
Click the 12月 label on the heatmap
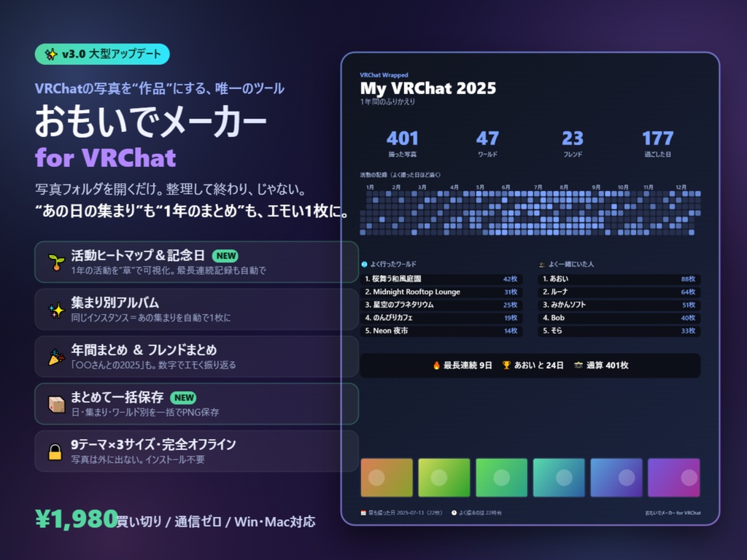(681, 187)
